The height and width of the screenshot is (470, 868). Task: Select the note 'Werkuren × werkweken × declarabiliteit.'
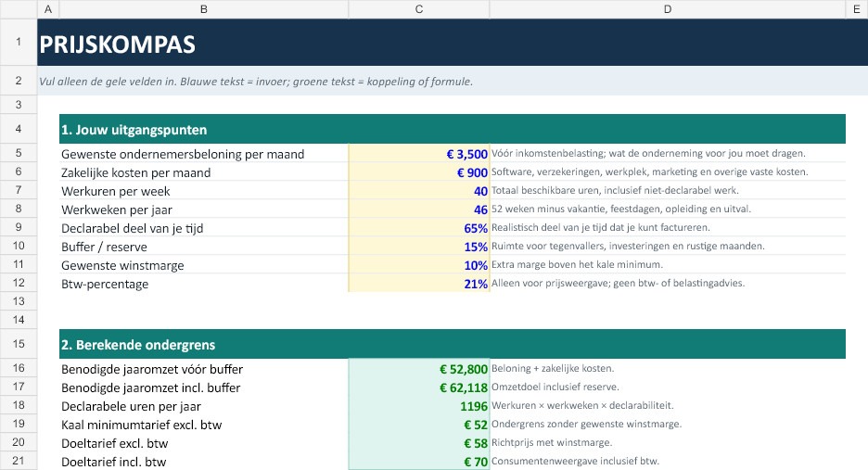coord(582,405)
